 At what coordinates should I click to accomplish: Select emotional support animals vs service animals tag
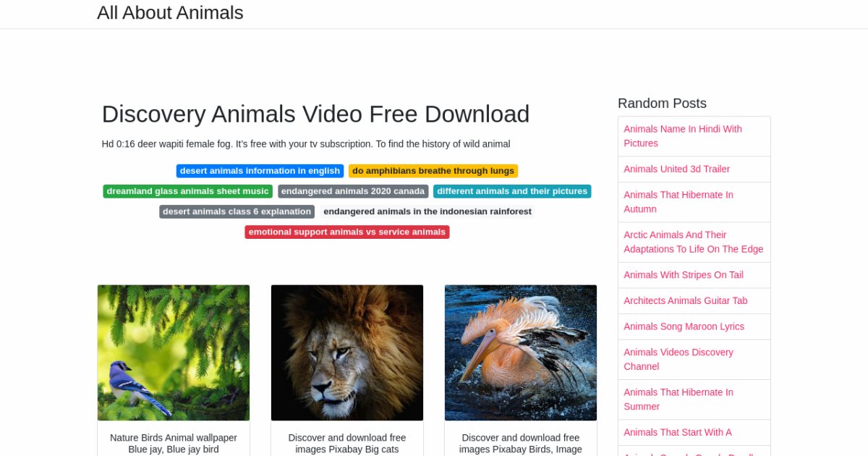347,232
